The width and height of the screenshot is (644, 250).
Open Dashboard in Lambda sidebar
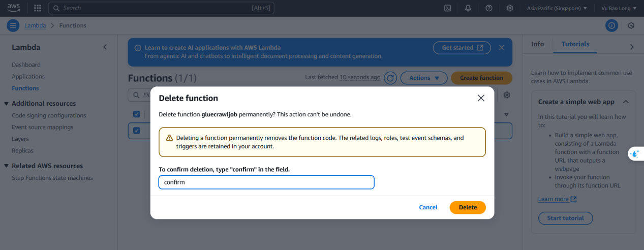point(26,65)
